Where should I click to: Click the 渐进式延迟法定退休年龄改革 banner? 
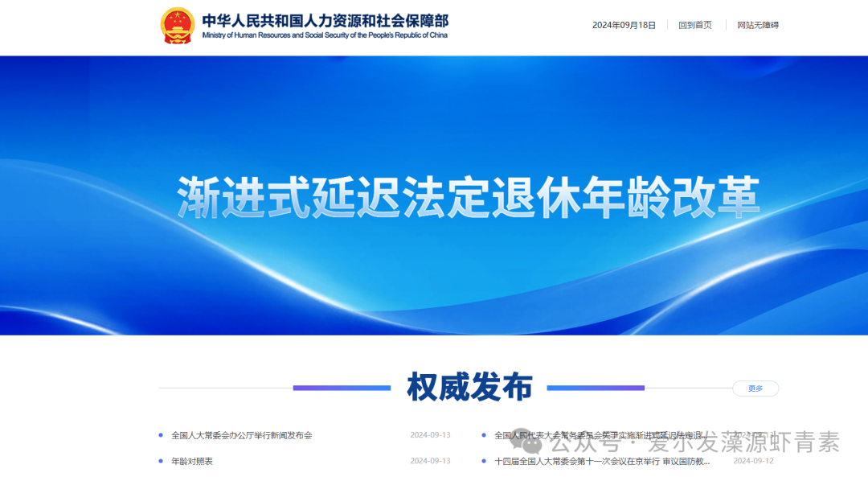[x=470, y=193]
